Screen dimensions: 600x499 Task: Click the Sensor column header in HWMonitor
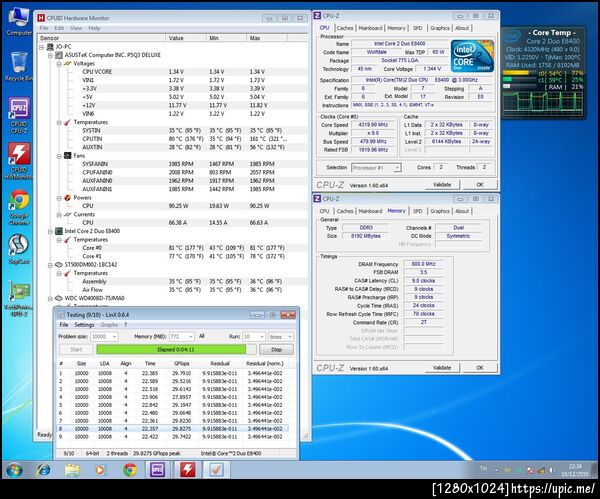pos(101,38)
